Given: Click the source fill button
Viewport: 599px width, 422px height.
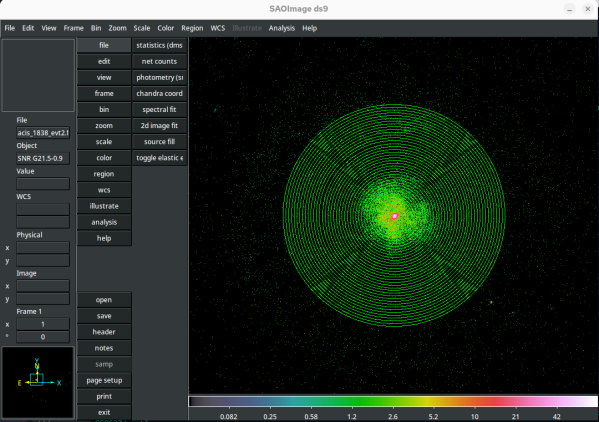Looking at the screenshot, I should pyautogui.click(x=159, y=142).
